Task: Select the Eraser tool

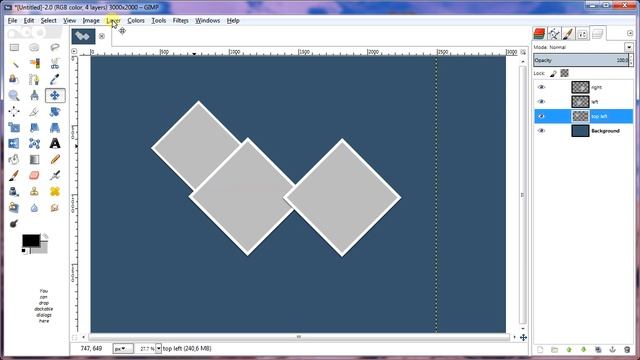Action: coord(34,176)
